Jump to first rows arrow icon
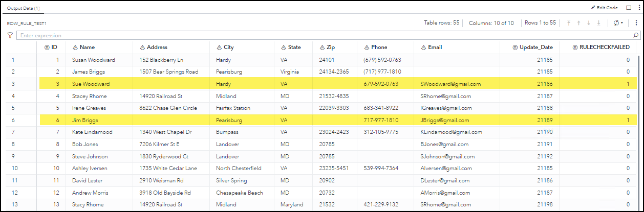The width and height of the screenshot is (644, 212). pyautogui.click(x=569, y=23)
